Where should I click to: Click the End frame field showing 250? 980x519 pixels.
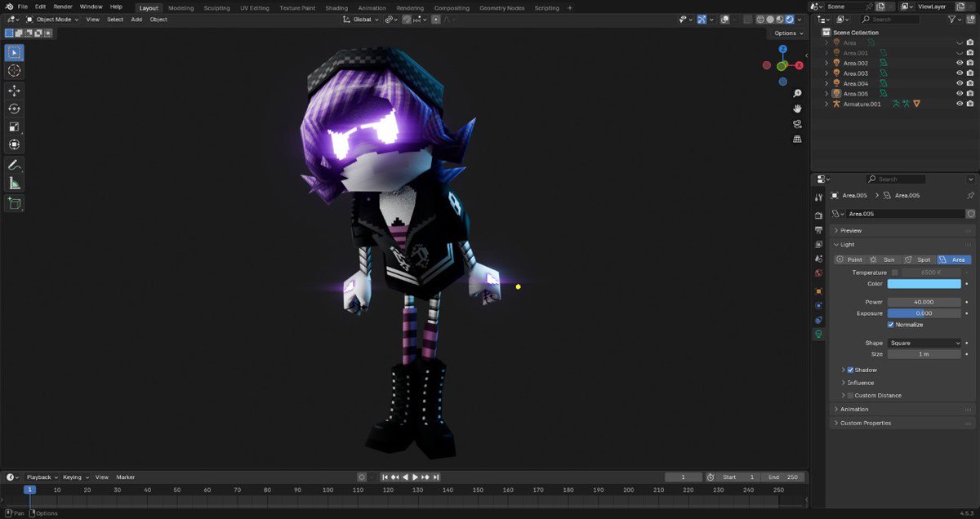[x=782, y=477]
